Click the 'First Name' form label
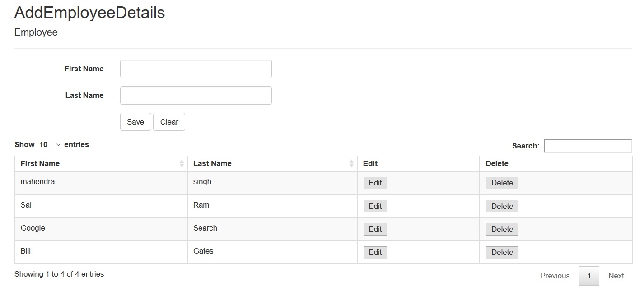Screen dimensions: 644x291 pos(84,69)
